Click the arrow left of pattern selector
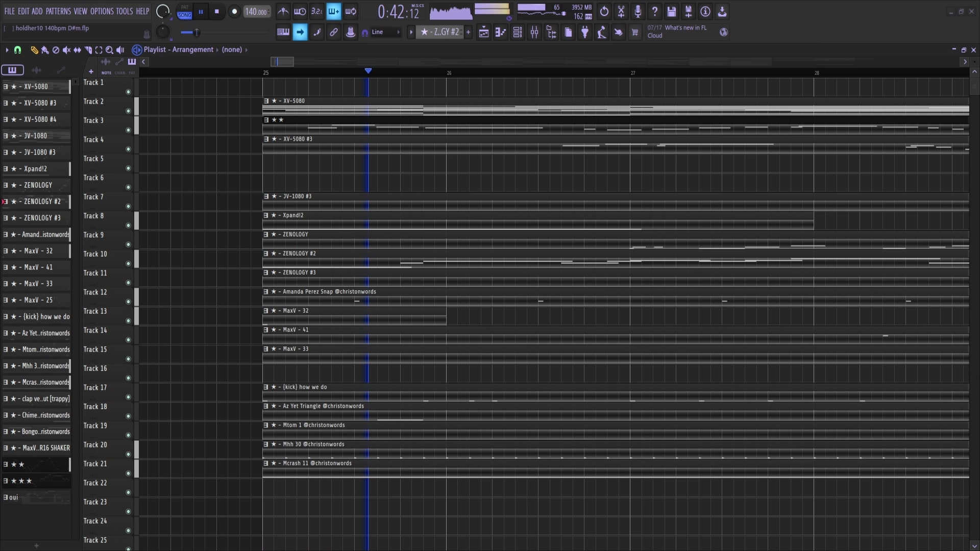The image size is (980, 551). tap(411, 32)
